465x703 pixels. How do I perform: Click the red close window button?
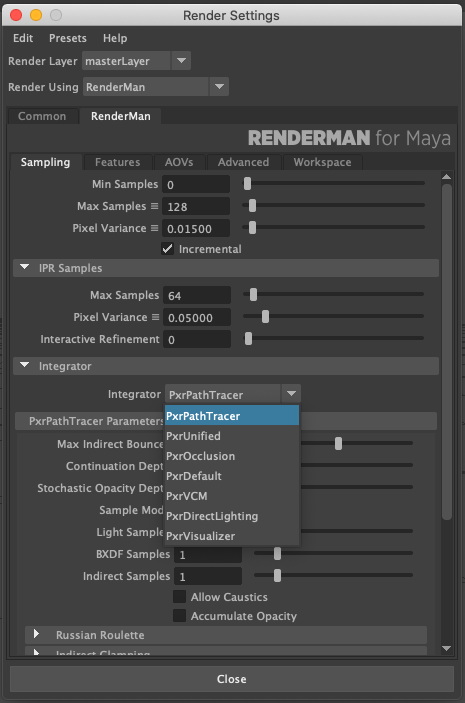tap(16, 15)
